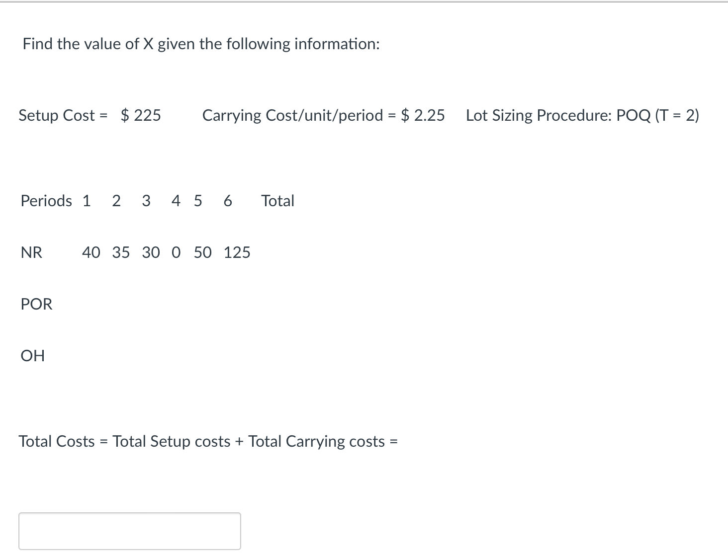Click the NR value '35' for period 2

121,252
